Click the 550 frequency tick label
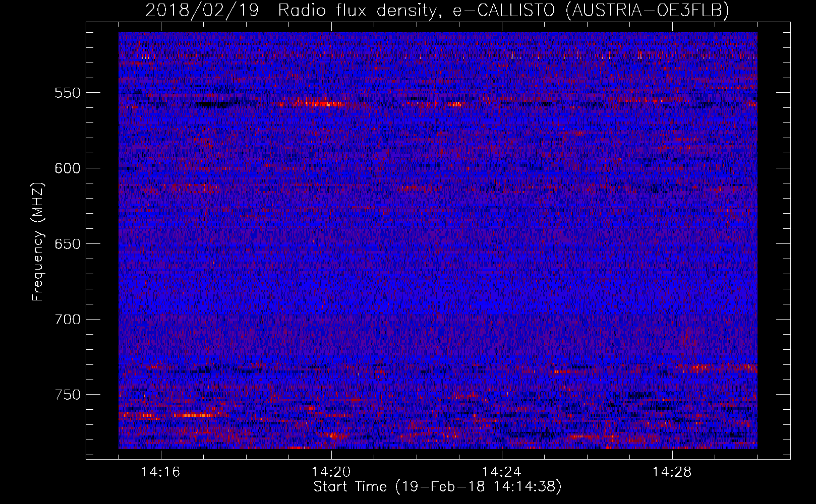Viewport: 816px width, 504px height. [x=67, y=93]
